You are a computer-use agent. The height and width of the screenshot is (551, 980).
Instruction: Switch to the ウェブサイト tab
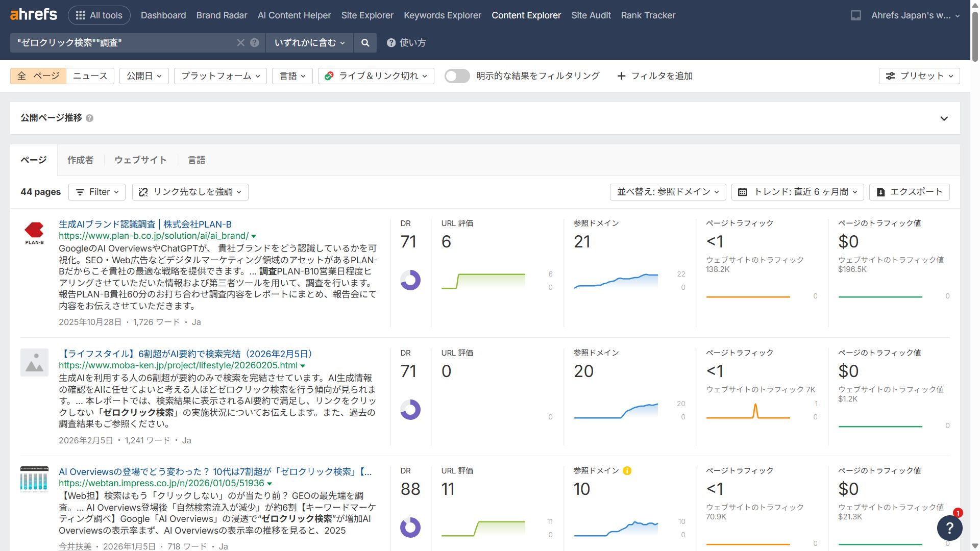141,160
